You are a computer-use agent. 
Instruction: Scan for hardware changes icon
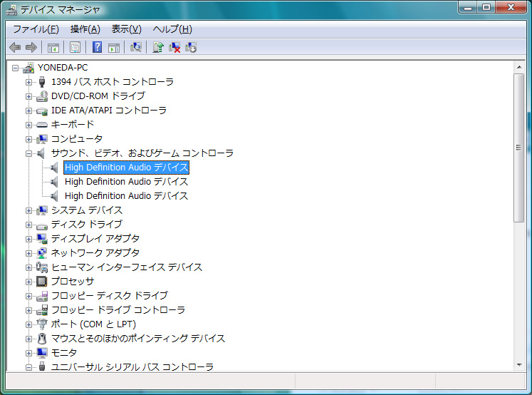coord(136,47)
